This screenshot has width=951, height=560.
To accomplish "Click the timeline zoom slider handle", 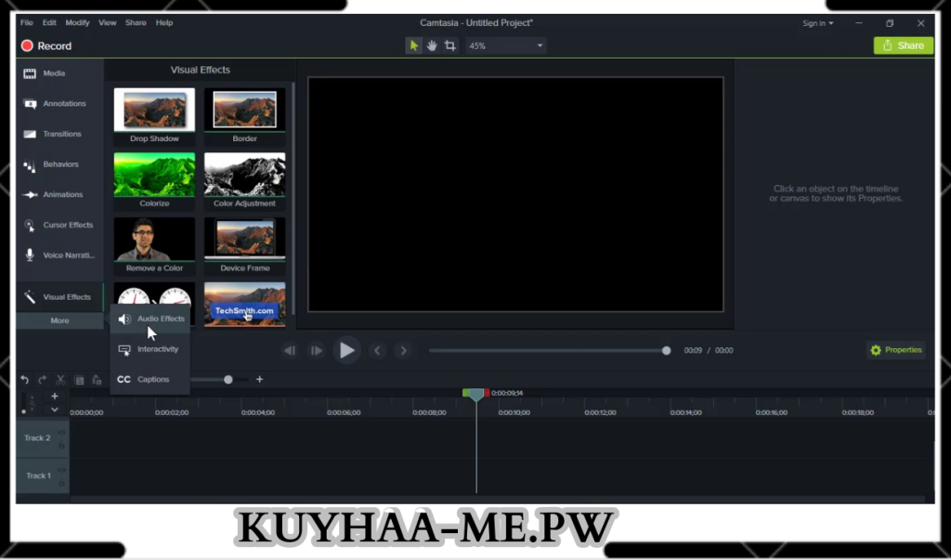I will coord(228,380).
